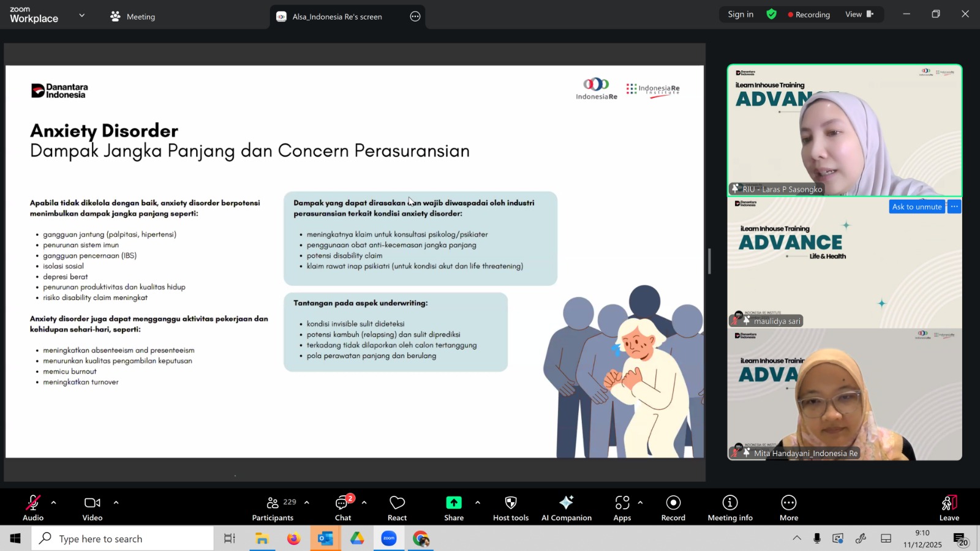Open Meeting info panel
The height and width of the screenshot is (551, 980).
(729, 508)
